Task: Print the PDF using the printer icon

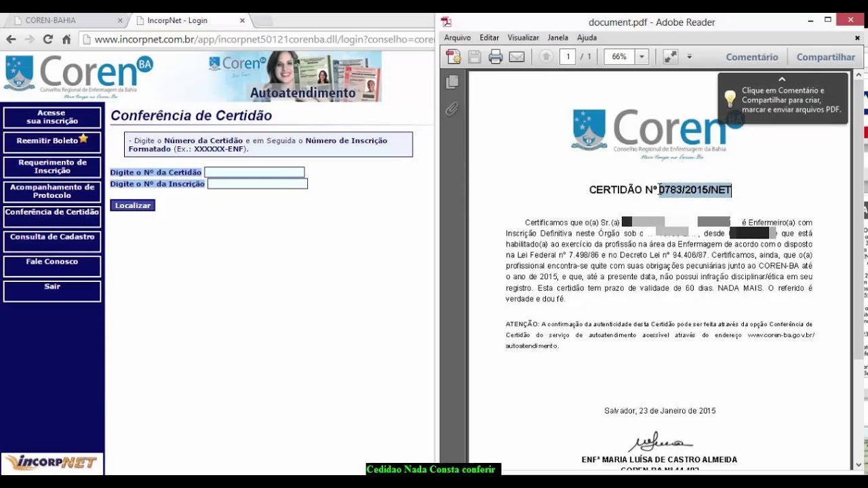Action: tap(496, 57)
